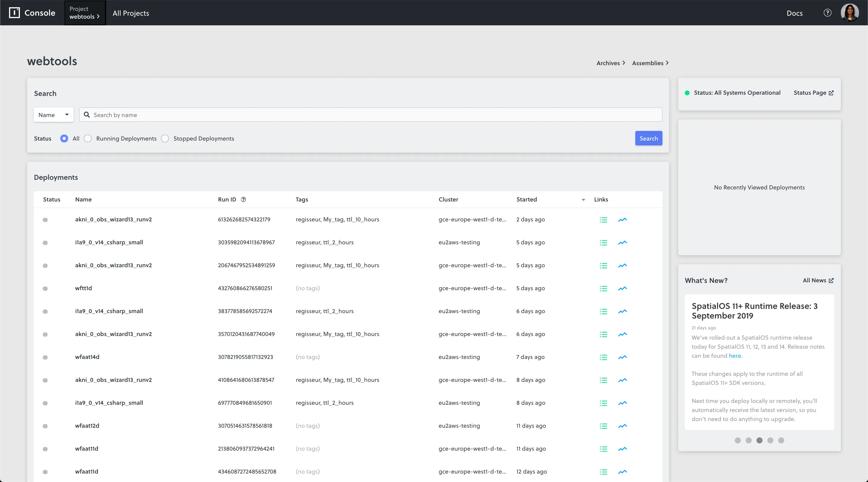Open logs icon for wftt1d deployment
The image size is (868, 482).
[603, 288]
